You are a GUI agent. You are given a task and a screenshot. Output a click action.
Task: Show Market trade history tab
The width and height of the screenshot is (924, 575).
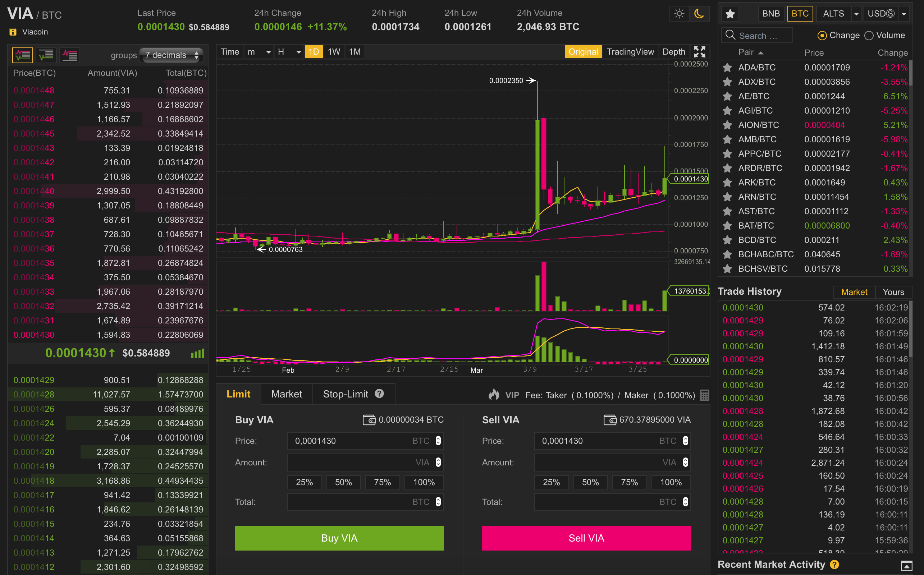854,292
